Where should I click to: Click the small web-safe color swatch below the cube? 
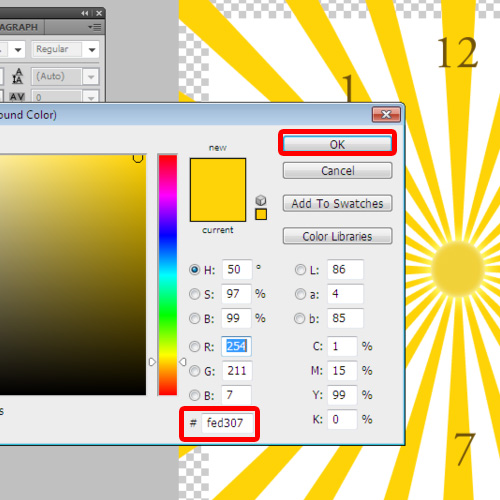point(261,214)
